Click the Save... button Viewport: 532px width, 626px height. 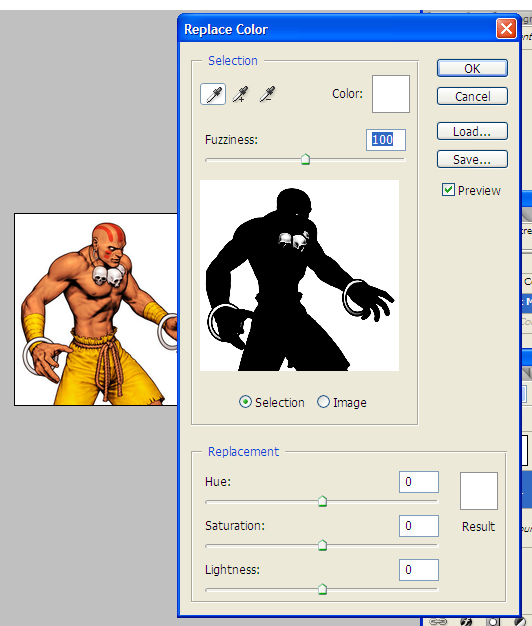472,159
